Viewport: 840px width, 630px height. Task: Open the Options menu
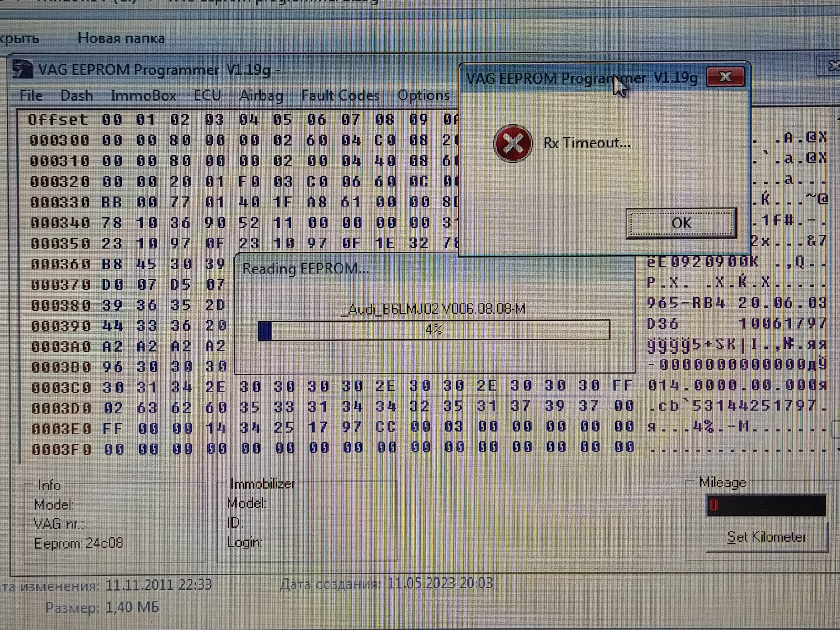tap(423, 95)
